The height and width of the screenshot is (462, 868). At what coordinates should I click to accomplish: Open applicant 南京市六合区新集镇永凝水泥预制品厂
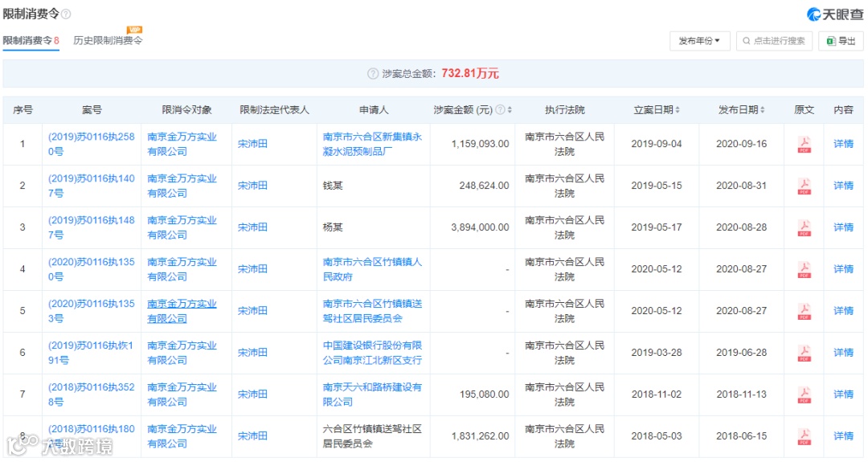tap(373, 144)
